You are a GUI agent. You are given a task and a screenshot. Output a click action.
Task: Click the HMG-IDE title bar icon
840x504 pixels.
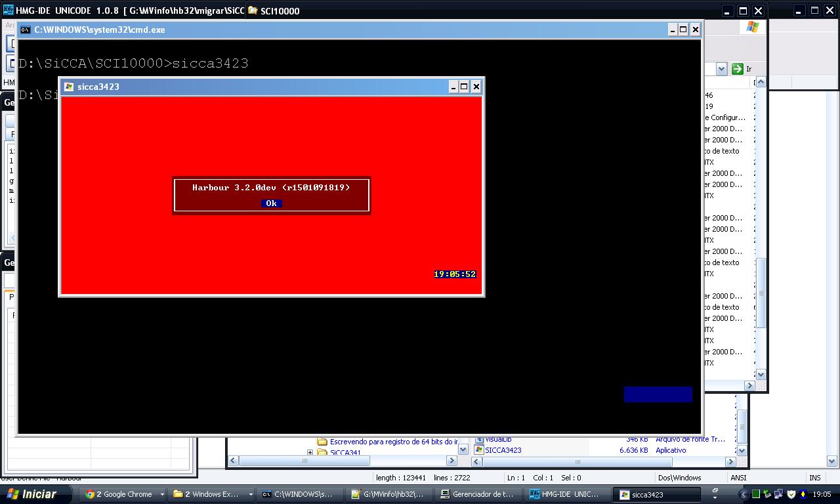(9, 10)
